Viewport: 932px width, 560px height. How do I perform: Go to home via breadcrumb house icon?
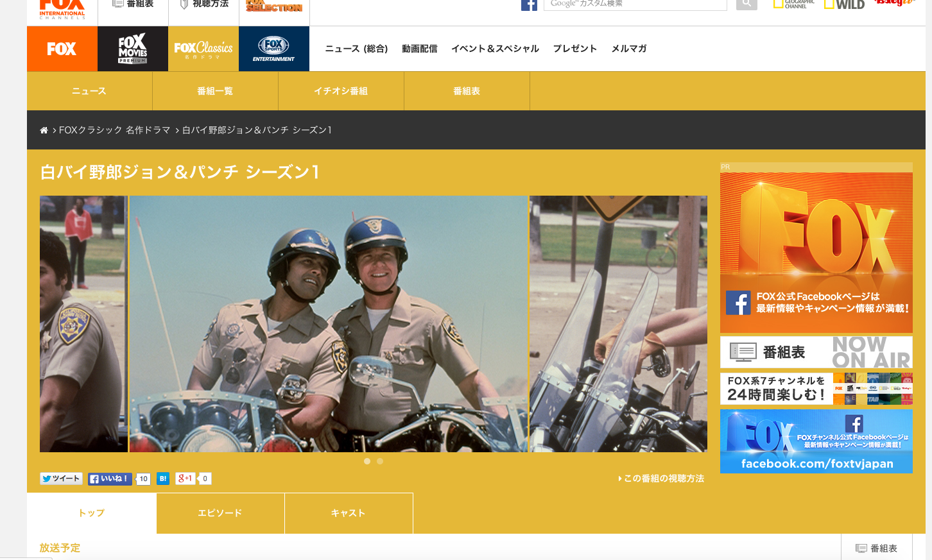(44, 130)
